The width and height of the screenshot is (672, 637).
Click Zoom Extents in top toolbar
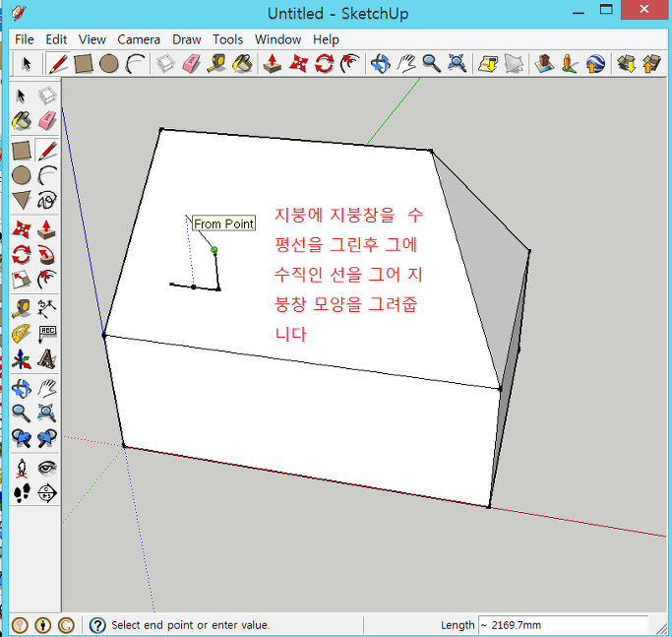point(457,64)
